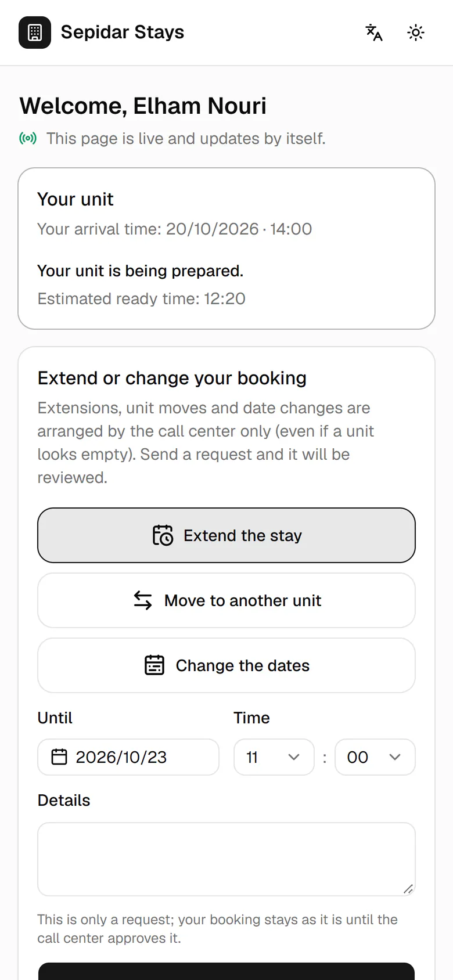
Task: Click the calendar icon inside the Until field
Action: pos(59,757)
